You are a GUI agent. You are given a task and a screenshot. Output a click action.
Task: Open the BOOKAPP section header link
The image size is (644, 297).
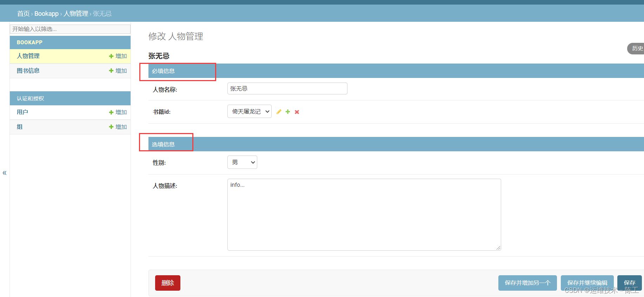(29, 42)
